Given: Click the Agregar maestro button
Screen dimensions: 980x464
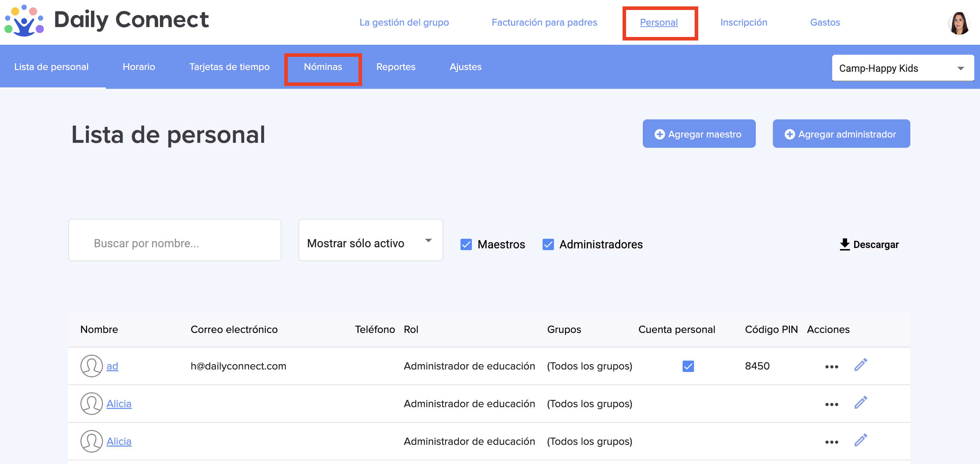Looking at the screenshot, I should point(699,134).
